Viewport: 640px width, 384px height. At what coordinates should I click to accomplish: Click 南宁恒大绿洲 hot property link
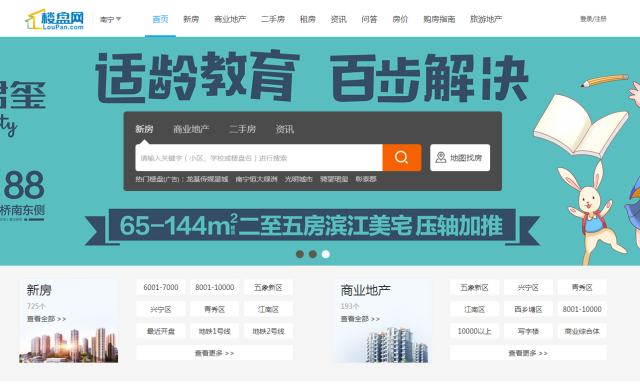[x=256, y=179]
